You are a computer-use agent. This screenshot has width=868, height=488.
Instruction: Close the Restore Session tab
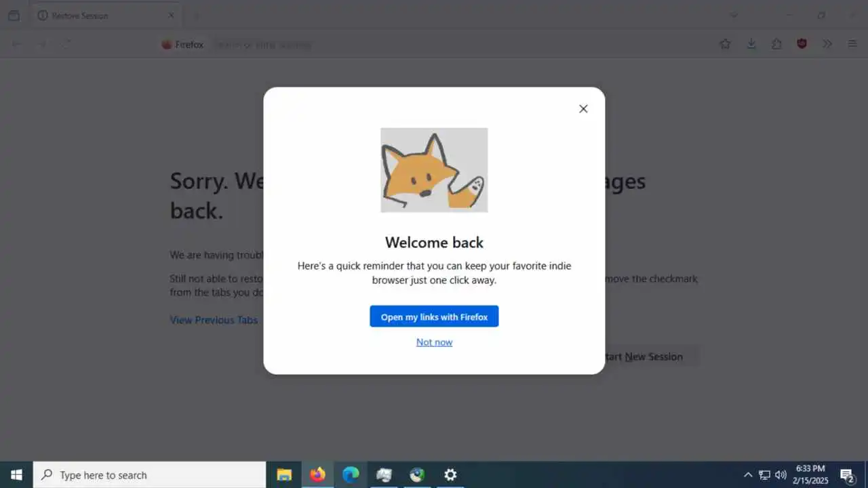171,15
